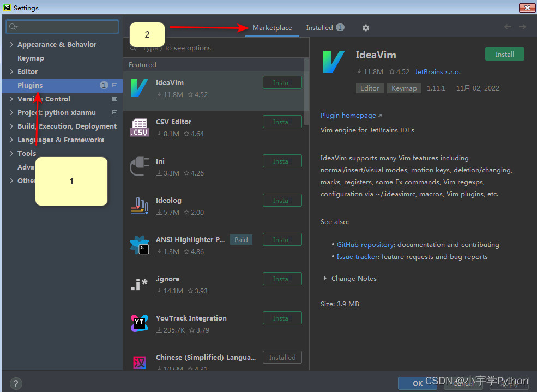Image resolution: width=537 pixels, height=392 pixels.
Task: Click the Ideolog plugin icon
Action: 140,206
